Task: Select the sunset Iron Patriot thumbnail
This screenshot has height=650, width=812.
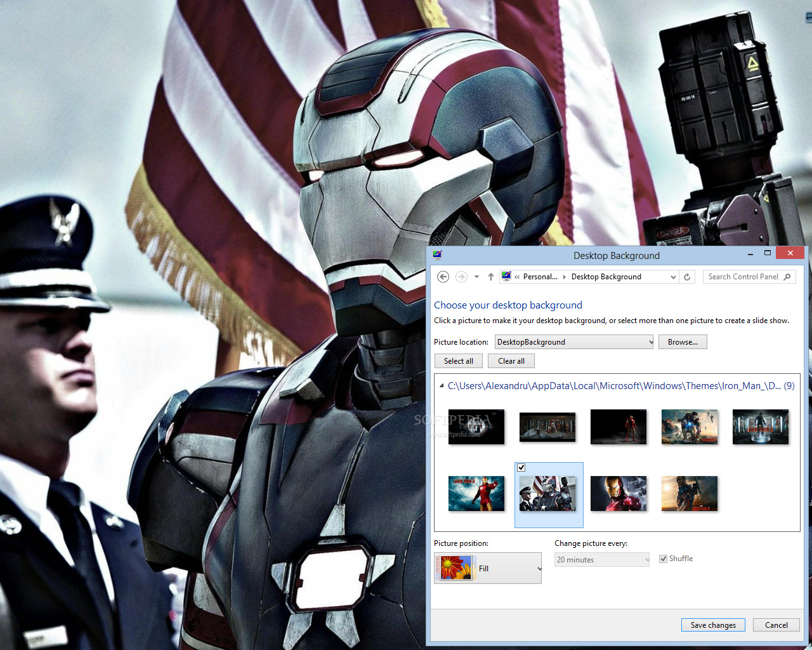Action: tap(690, 494)
